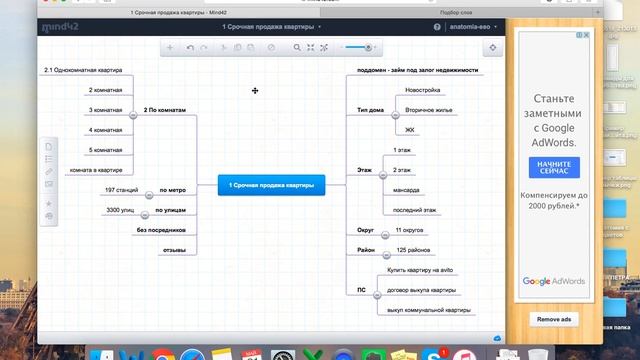Click the image icon in side panel
Image resolution: width=640 pixels, height=360 pixels.
pos(49,184)
